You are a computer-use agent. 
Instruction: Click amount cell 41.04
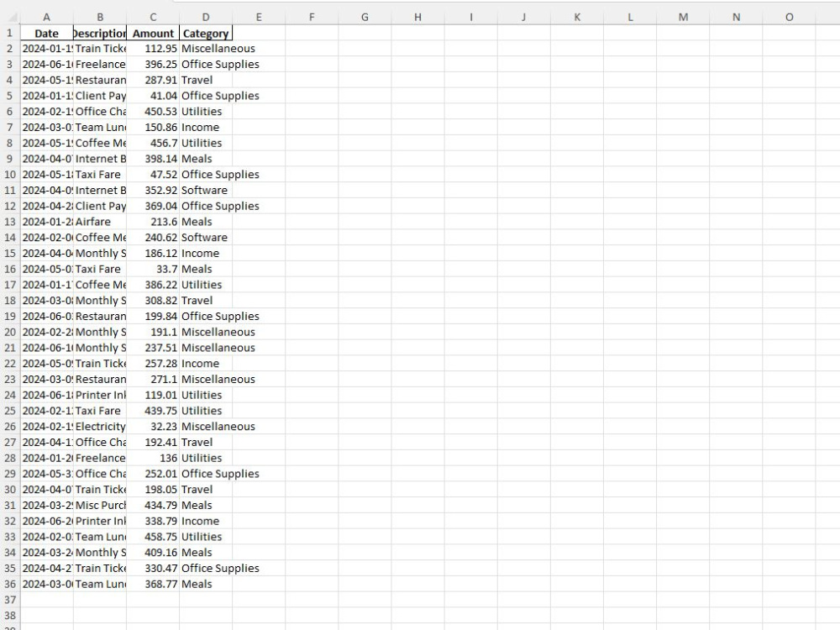[153, 96]
